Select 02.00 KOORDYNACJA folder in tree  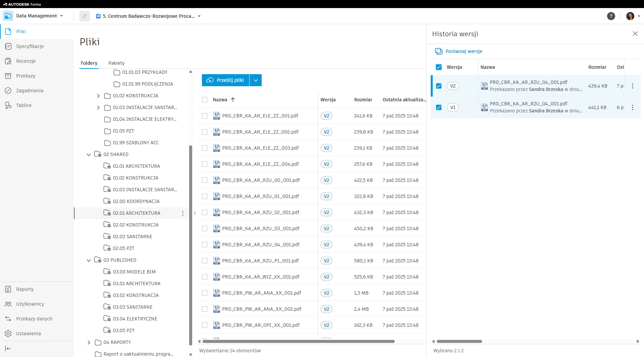tap(136, 201)
